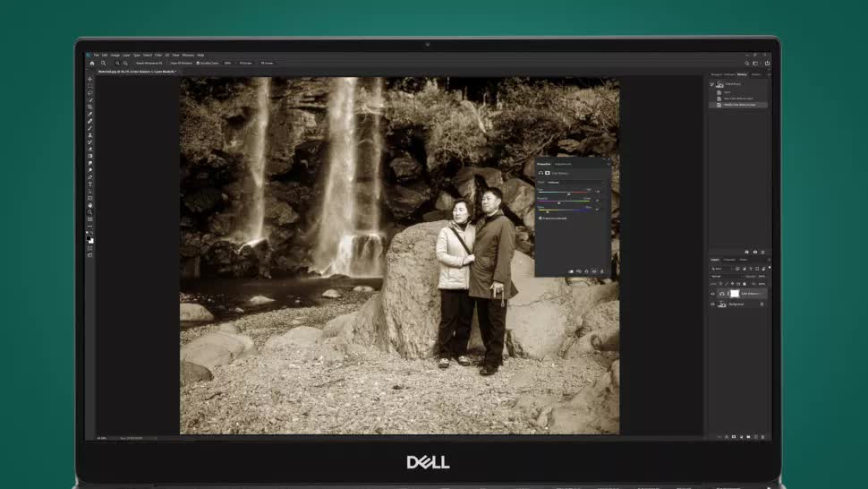Click the Yellow-Blue slider handle

pyautogui.click(x=548, y=211)
